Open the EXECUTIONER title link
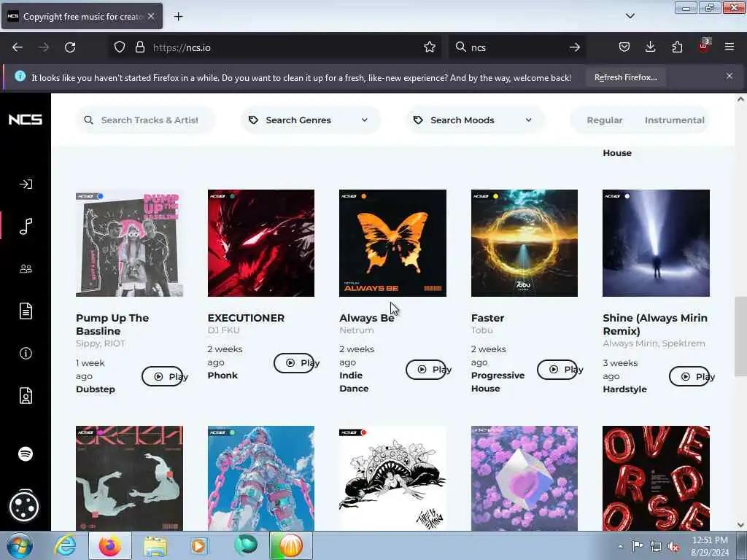This screenshot has width=747, height=560. point(246,318)
